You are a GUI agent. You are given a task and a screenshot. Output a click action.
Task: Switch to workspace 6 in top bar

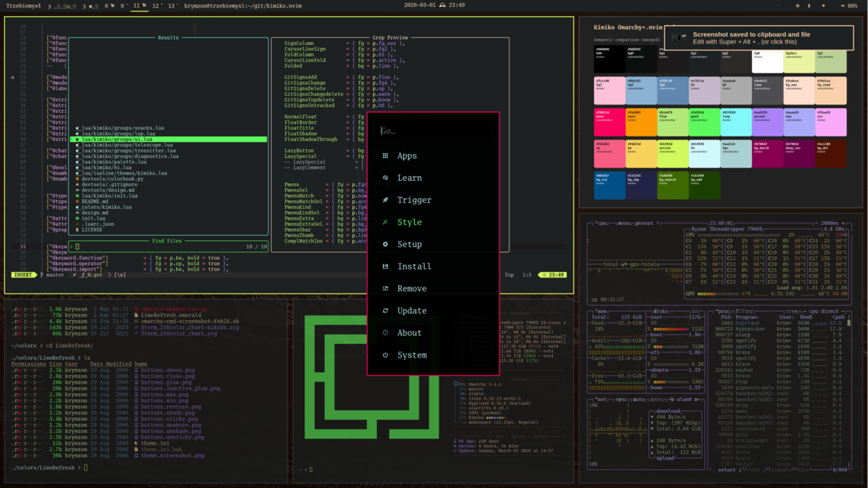click(109, 5)
